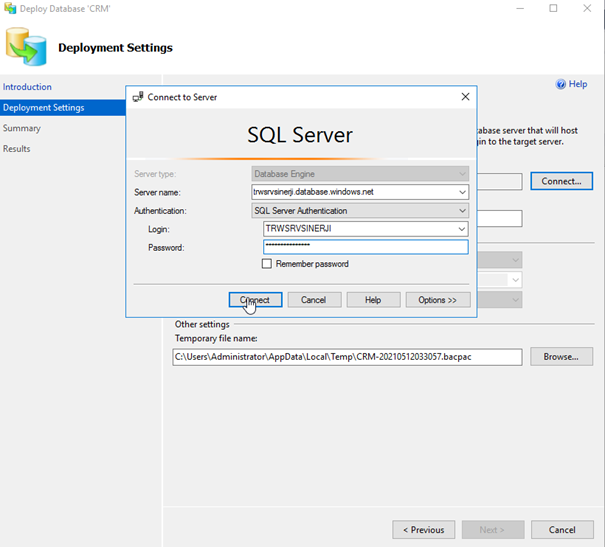Click the Next > button
Image resolution: width=605 pixels, height=547 pixels.
(493, 530)
